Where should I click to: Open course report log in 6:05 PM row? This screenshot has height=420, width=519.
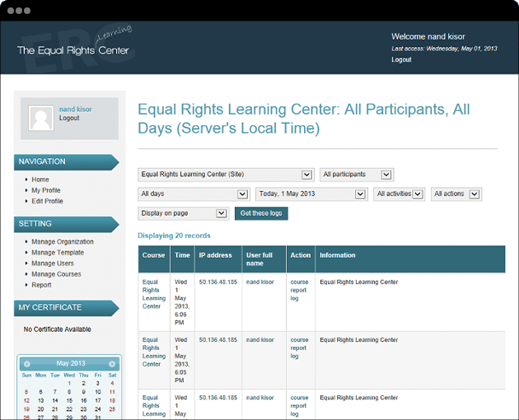pyautogui.click(x=299, y=348)
